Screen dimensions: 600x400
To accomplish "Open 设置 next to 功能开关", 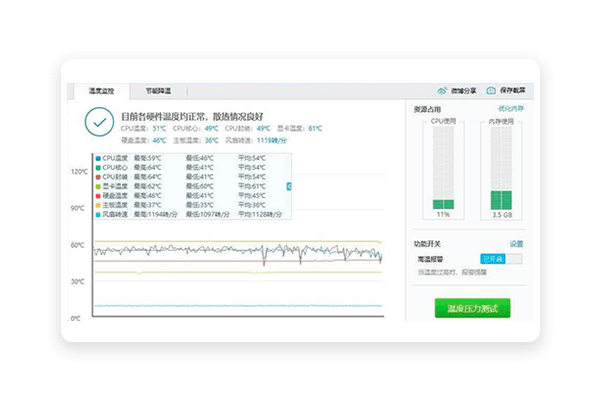I will pyautogui.click(x=516, y=243).
